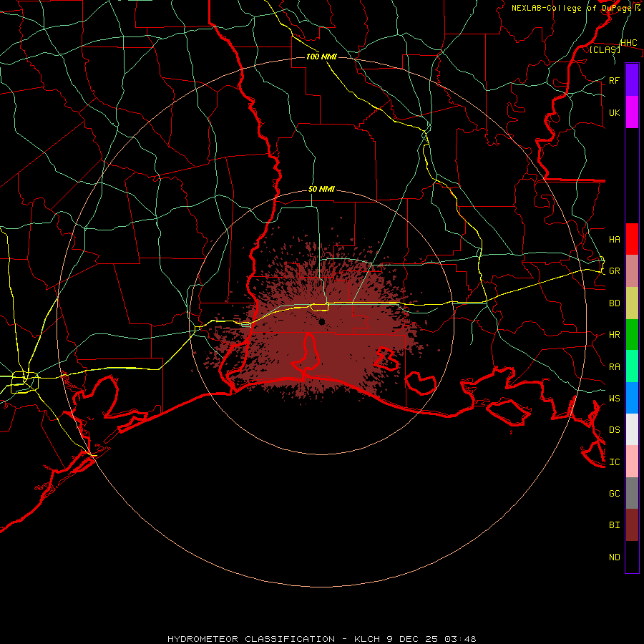644x644 pixels.
Task: Click the GC legend label
Action: [x=614, y=493]
